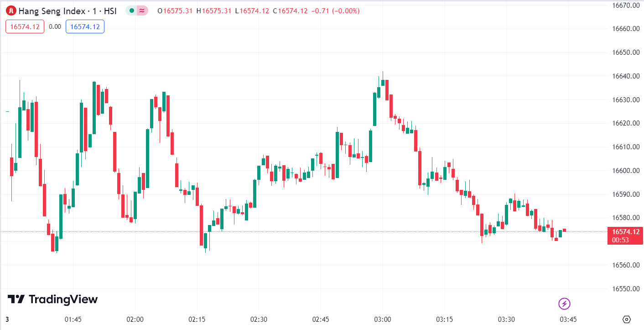Click the pink approximate-data indicator icon
This screenshot has height=330, width=644.
point(142,11)
